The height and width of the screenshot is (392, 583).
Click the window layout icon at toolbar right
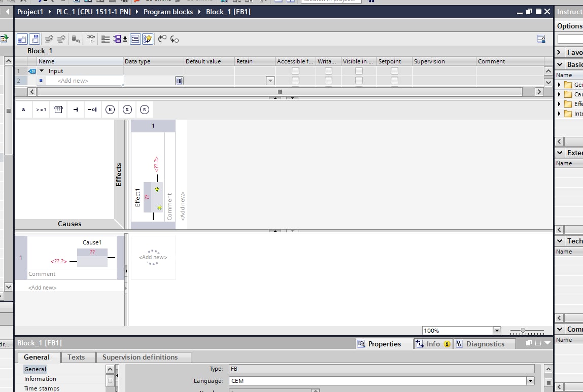pos(541,39)
